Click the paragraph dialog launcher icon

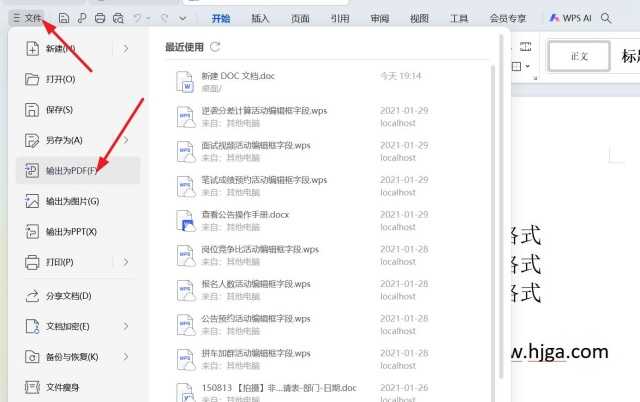[x=535, y=78]
